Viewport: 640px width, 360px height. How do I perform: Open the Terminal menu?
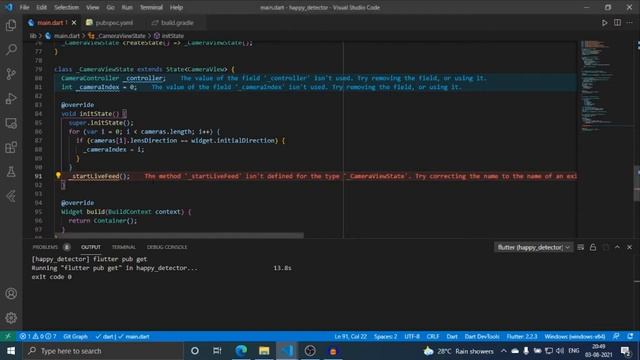(x=151, y=7)
